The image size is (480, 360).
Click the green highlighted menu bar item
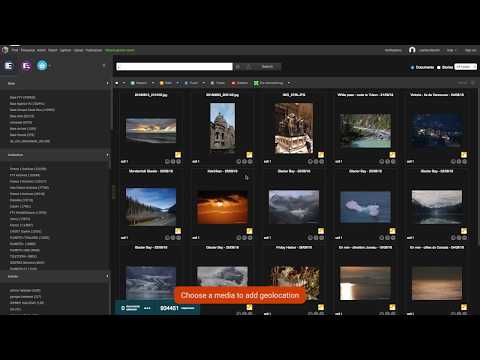click(x=120, y=50)
